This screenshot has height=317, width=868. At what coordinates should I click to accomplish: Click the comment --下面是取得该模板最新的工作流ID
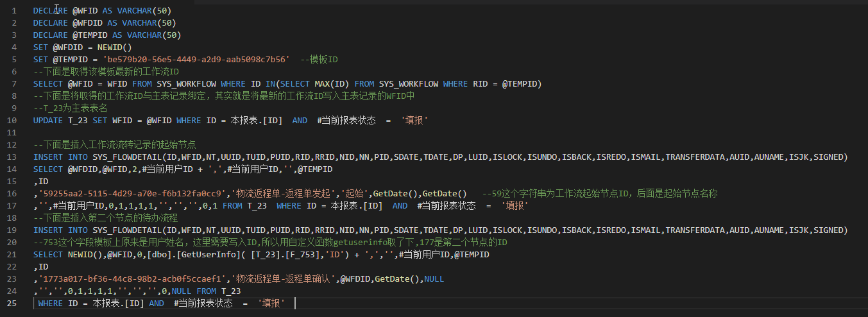(106, 72)
